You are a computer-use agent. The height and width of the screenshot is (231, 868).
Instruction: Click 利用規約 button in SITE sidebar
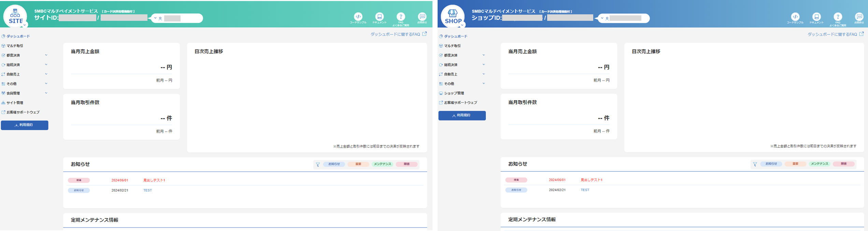click(25, 125)
